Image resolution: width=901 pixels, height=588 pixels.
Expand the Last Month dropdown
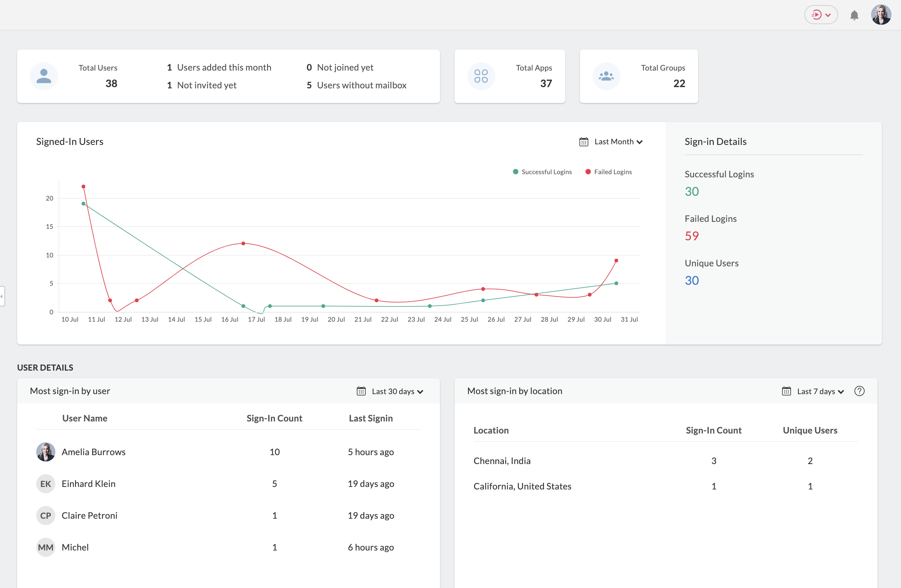(618, 142)
